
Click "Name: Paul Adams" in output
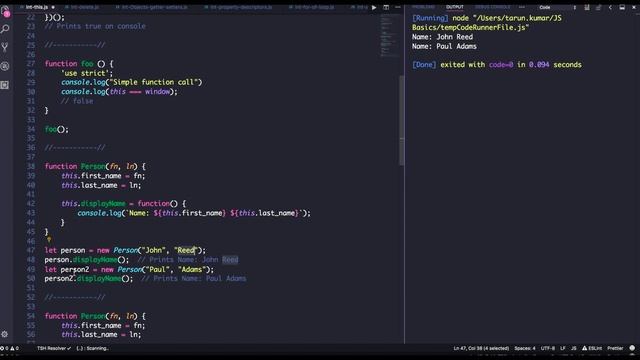click(x=444, y=47)
